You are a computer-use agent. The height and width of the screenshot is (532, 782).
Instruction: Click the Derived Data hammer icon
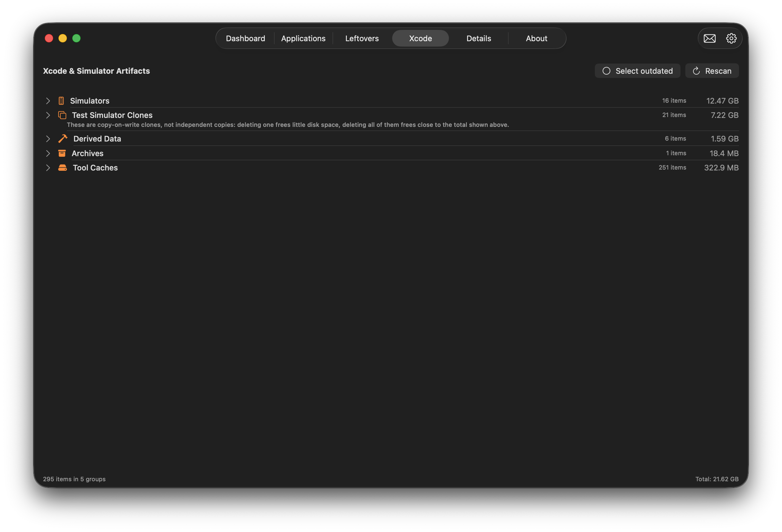[x=63, y=139]
